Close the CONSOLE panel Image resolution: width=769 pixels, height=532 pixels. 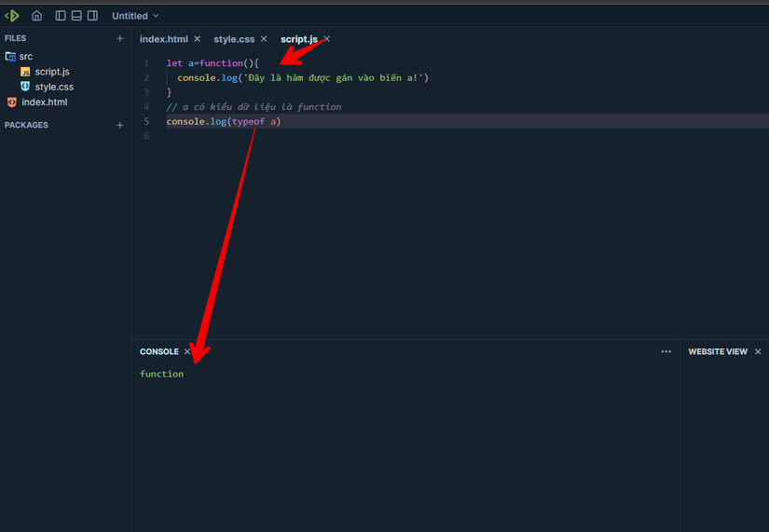click(186, 351)
